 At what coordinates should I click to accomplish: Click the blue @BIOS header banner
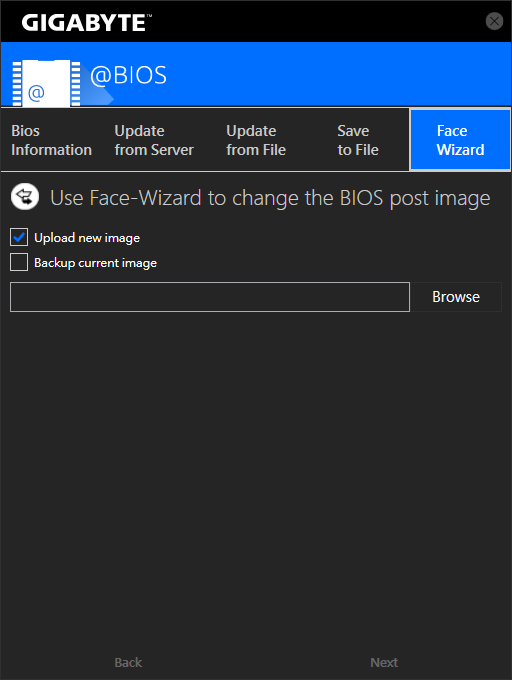click(256, 74)
